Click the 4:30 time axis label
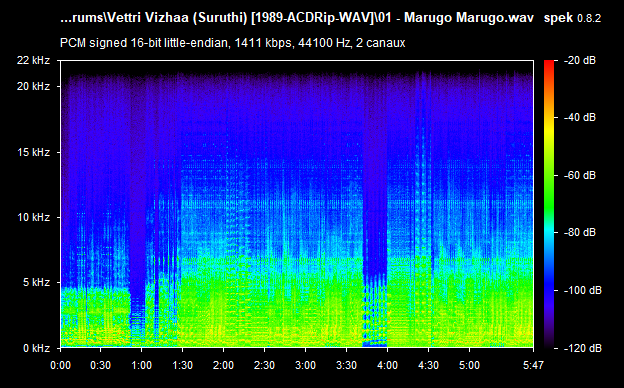 [x=429, y=365]
